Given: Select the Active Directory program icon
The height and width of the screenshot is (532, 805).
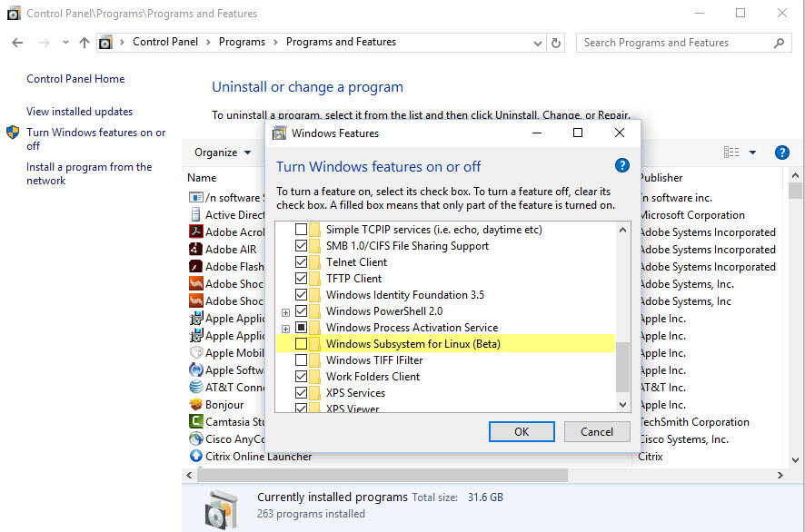Looking at the screenshot, I should coord(195,214).
